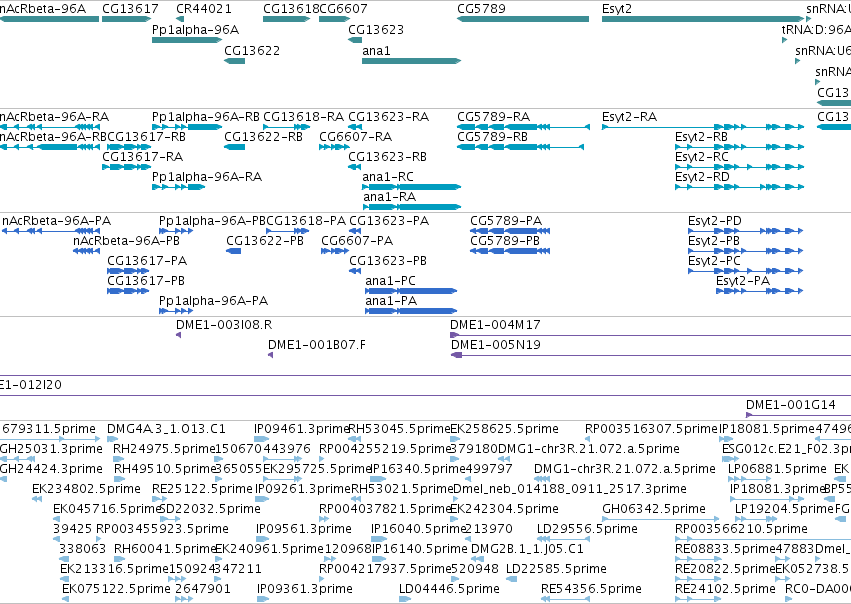Screen dimensions: 851x604
Task: Click the CG5789 gene label
Action: coord(481,9)
